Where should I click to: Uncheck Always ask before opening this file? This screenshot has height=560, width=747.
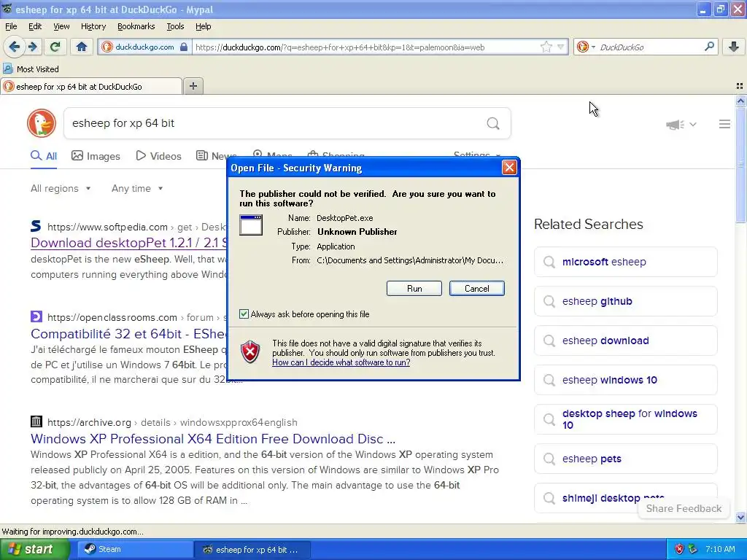pos(244,314)
